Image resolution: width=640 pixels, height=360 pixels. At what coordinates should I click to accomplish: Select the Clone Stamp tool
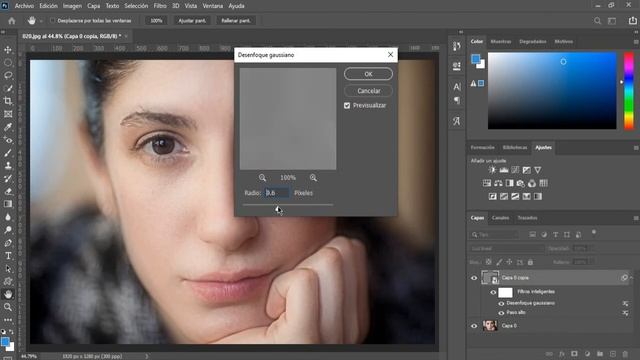point(8,165)
